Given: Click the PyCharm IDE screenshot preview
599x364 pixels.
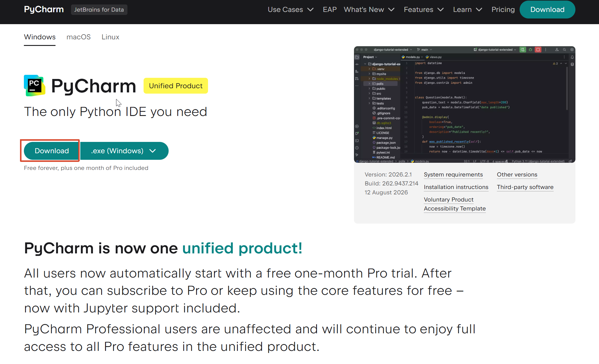Looking at the screenshot, I should (x=465, y=104).
